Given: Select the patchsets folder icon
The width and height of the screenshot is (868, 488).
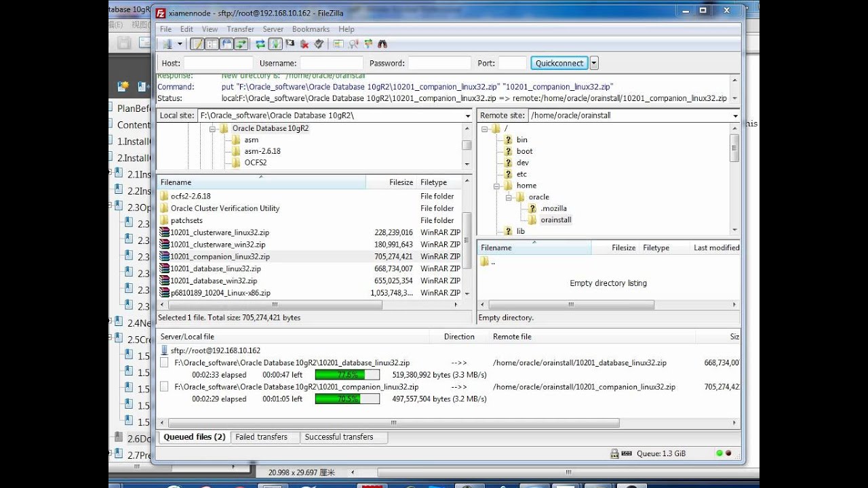Looking at the screenshot, I should click(x=164, y=220).
